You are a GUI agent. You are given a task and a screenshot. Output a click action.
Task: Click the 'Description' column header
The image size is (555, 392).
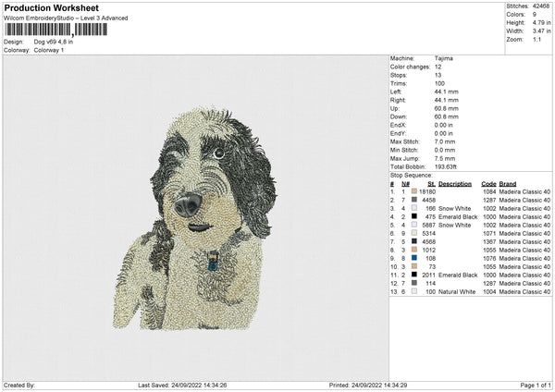(x=455, y=184)
